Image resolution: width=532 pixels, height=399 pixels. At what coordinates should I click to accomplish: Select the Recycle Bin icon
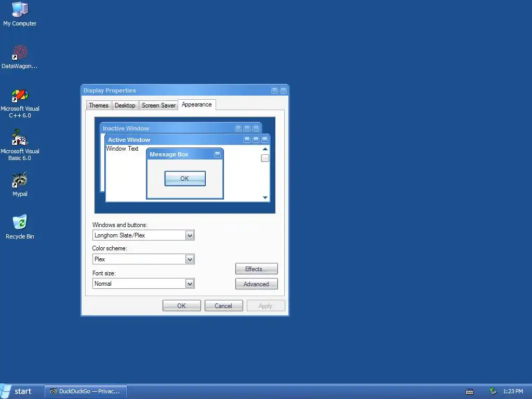coord(20,227)
